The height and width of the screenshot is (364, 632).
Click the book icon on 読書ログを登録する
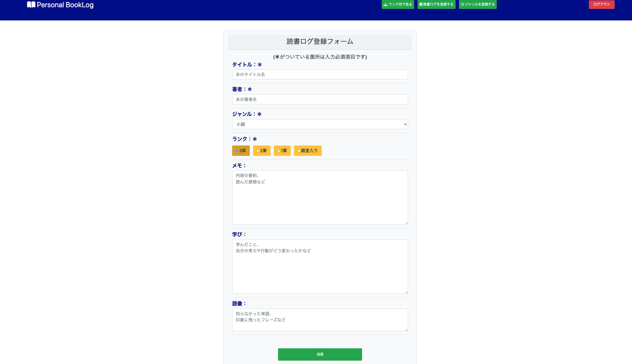(421, 4)
